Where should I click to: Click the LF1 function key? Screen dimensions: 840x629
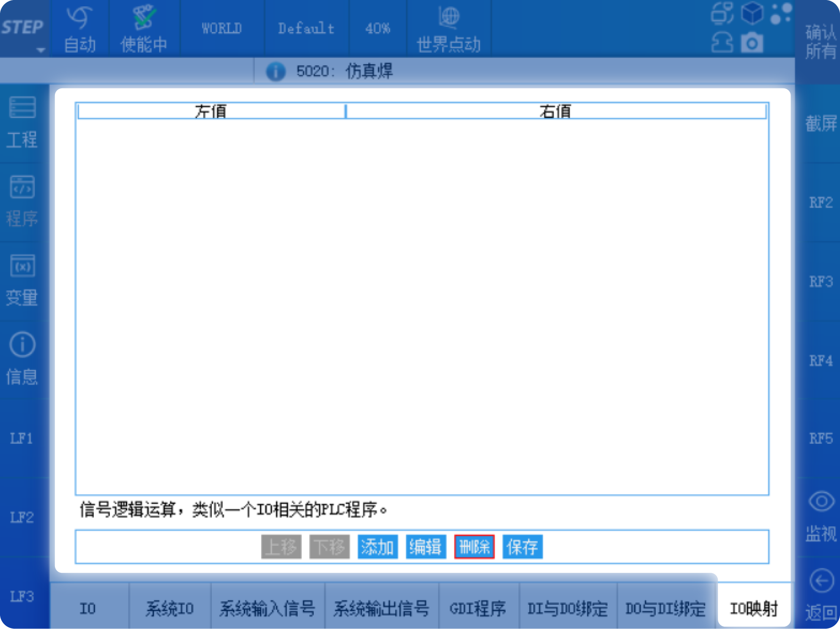(22, 438)
